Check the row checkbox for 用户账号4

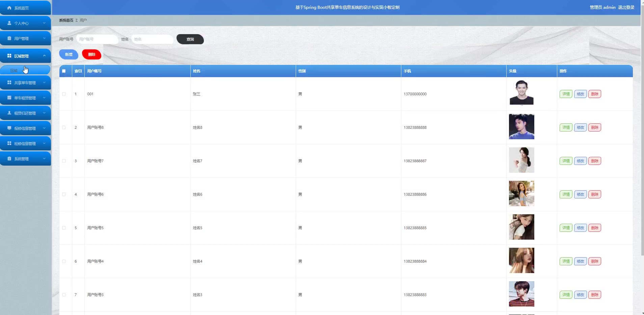(64, 261)
